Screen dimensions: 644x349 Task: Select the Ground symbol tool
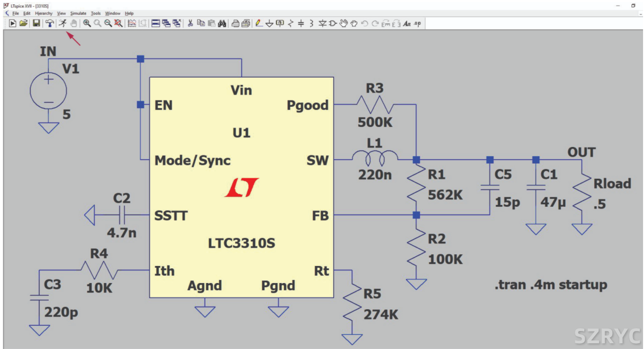pyautogui.click(x=269, y=23)
